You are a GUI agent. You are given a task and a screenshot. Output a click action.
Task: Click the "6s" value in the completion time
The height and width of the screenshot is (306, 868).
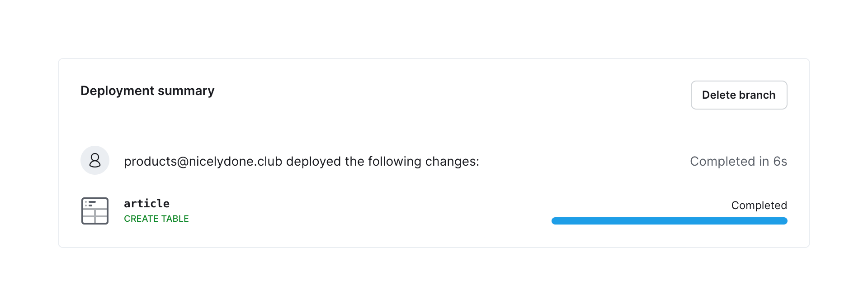(780, 162)
